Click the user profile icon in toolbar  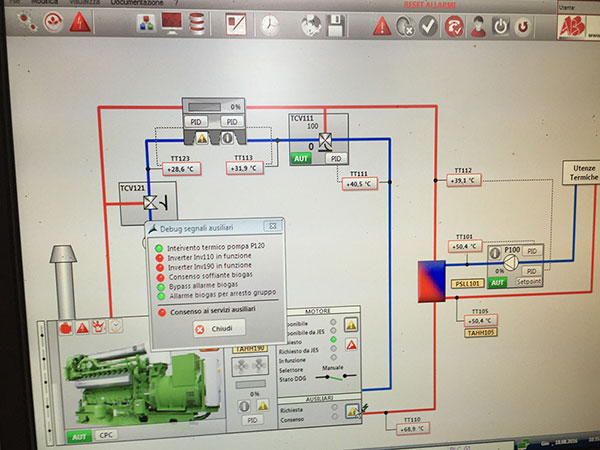pos(479,27)
